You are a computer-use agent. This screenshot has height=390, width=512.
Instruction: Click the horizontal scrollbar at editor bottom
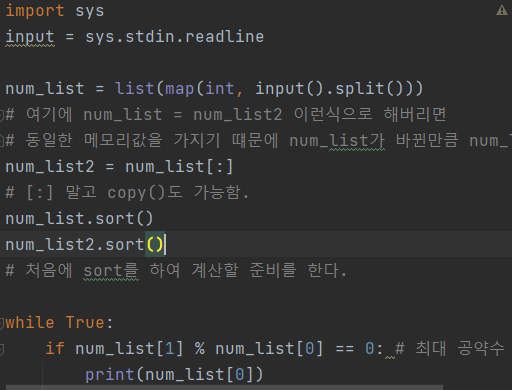coord(224,388)
